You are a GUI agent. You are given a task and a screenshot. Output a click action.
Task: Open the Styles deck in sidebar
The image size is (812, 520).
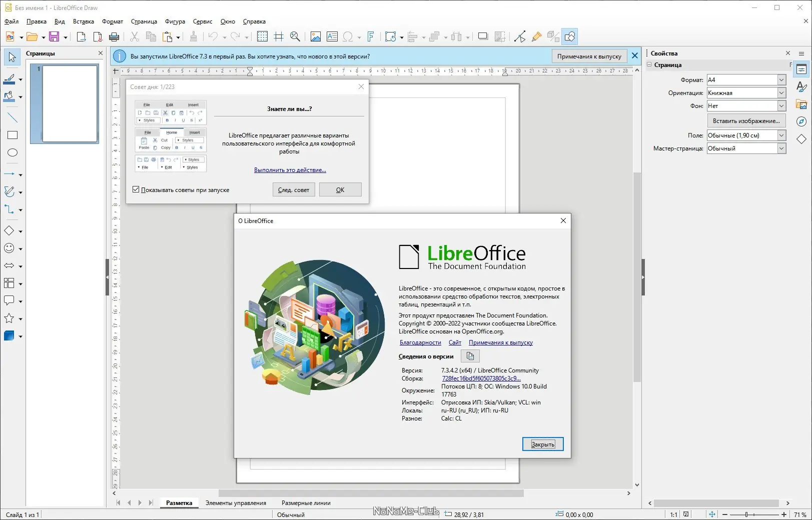[x=801, y=87]
